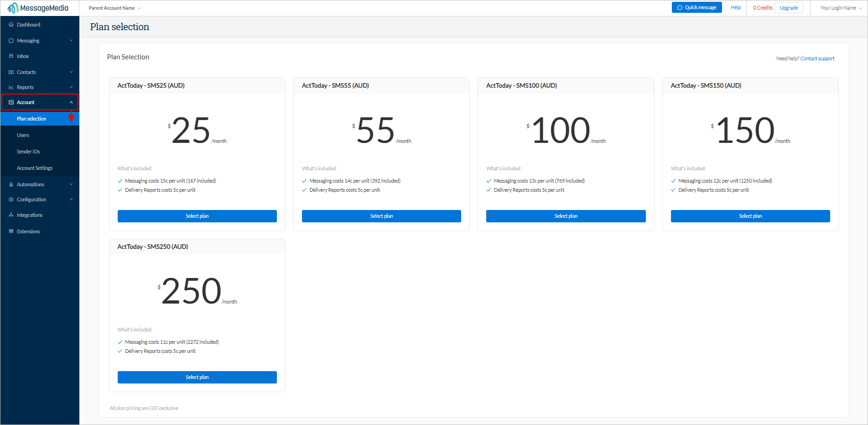Click the Automations icon in sidebar
The image size is (868, 425).
[11, 184]
